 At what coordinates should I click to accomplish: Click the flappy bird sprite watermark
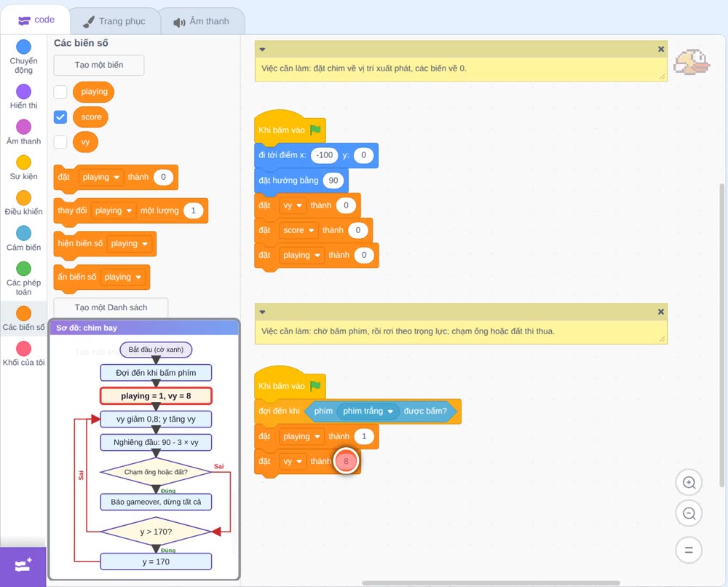click(x=692, y=62)
